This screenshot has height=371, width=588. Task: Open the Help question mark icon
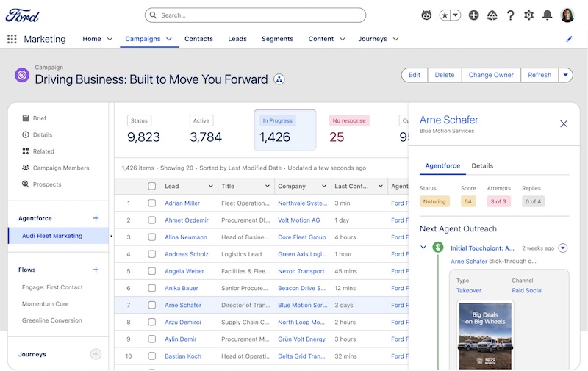point(510,15)
